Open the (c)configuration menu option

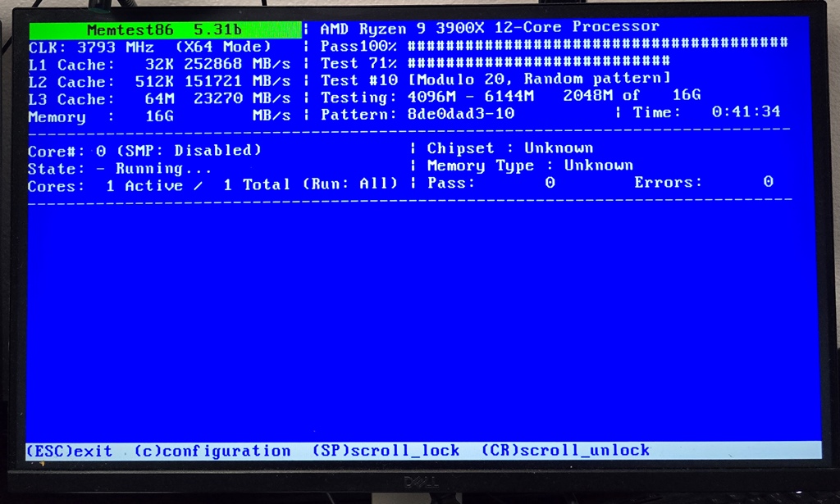click(x=212, y=451)
